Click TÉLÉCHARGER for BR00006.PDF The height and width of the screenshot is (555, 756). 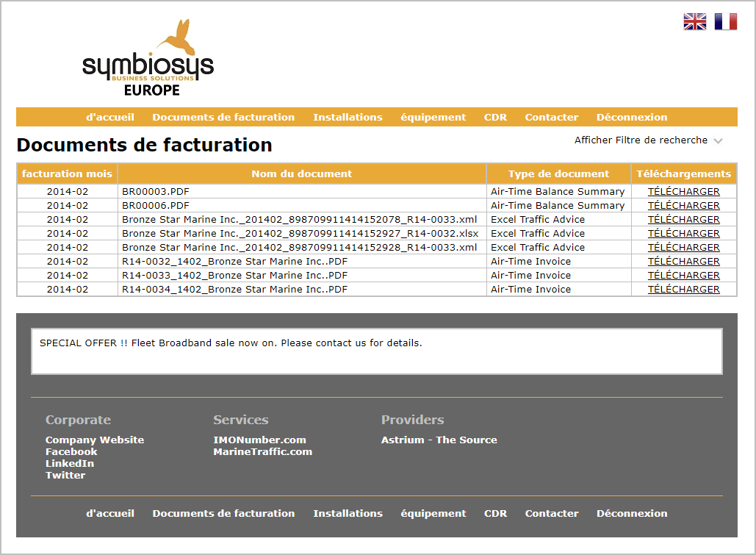[x=683, y=206]
